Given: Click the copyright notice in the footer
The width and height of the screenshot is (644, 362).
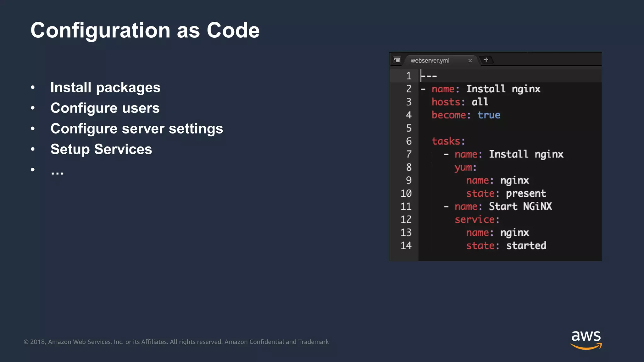Looking at the screenshot, I should pyautogui.click(x=176, y=342).
